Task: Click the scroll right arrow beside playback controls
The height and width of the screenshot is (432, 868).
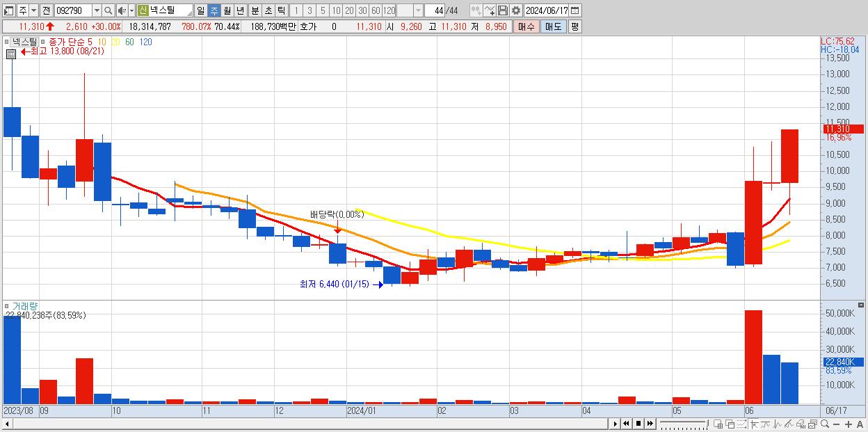Action: (x=615, y=424)
